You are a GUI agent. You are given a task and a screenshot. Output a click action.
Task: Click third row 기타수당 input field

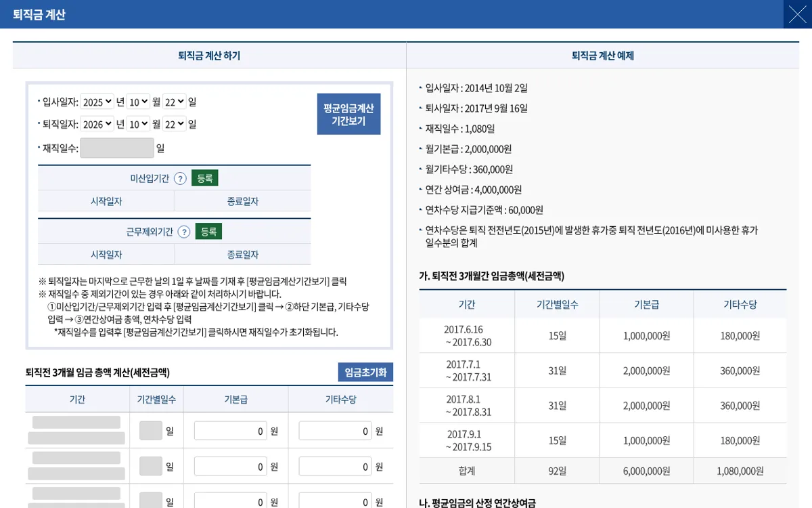[x=335, y=501]
